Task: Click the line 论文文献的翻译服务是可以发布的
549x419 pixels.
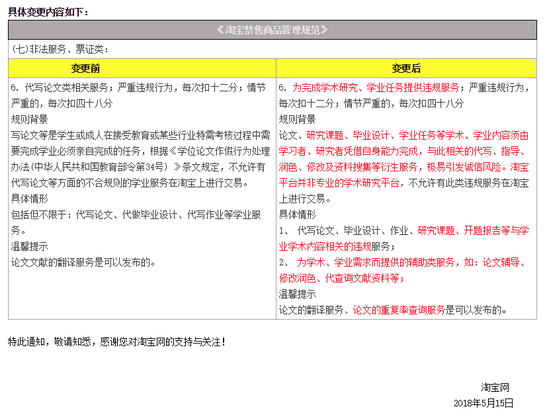Action: (x=83, y=262)
